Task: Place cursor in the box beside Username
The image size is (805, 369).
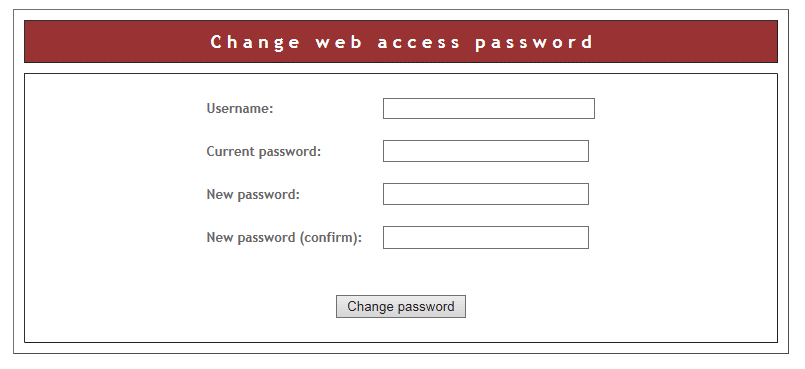Action: pos(489,108)
